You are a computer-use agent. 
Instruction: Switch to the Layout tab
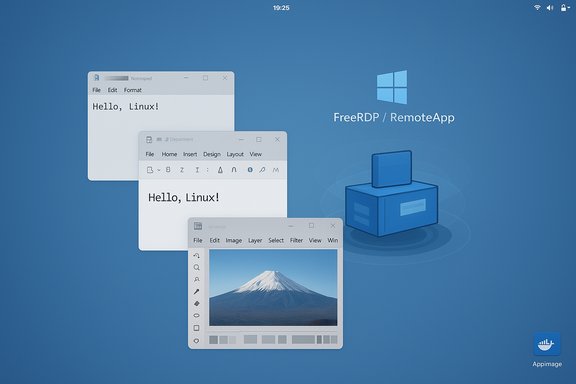[235, 154]
